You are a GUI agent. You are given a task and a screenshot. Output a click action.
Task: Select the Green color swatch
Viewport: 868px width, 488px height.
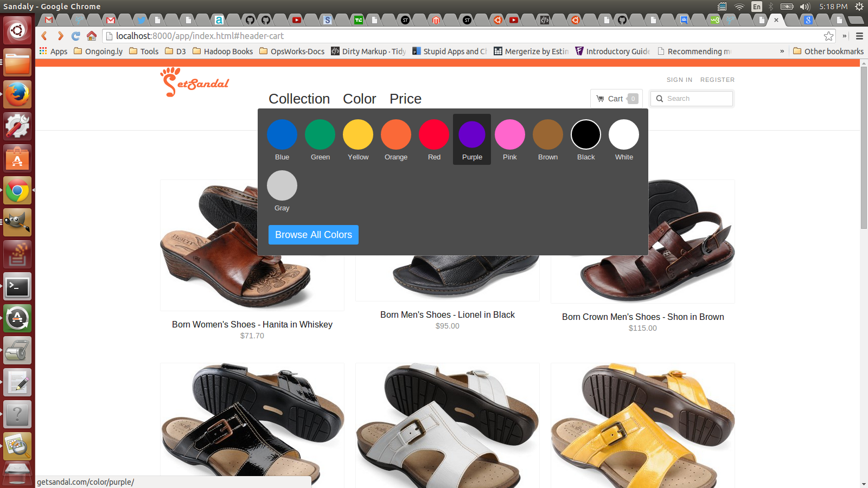pos(320,134)
